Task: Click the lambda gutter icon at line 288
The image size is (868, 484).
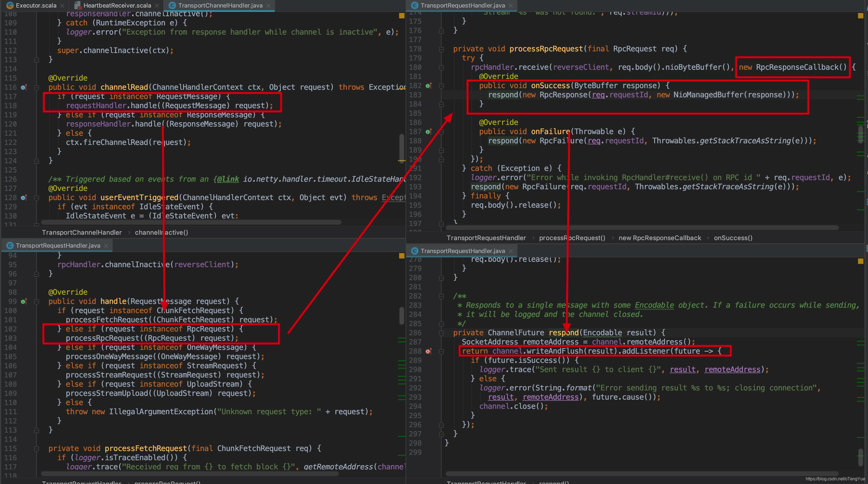Action: pyautogui.click(x=428, y=351)
